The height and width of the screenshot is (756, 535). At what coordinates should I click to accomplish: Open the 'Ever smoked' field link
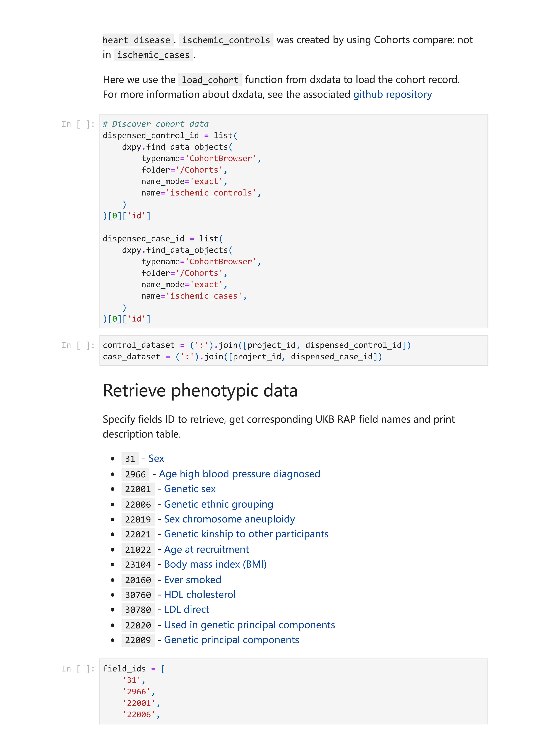click(x=192, y=580)
